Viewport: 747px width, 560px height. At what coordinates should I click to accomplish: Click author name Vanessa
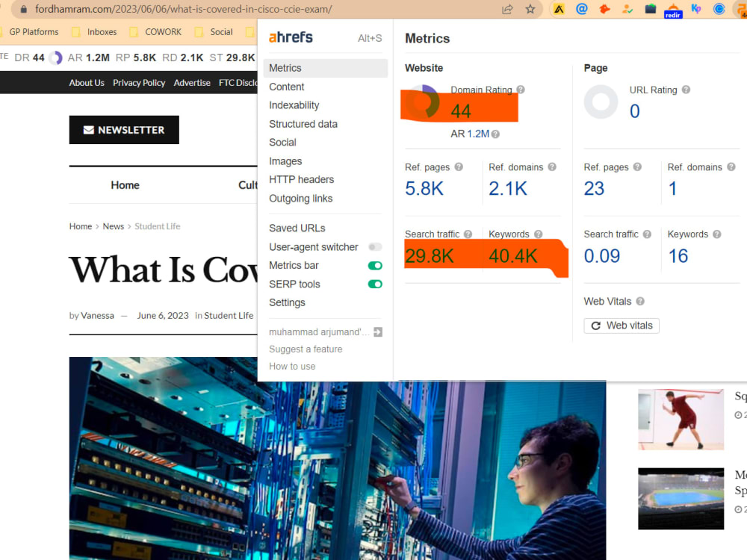click(97, 315)
